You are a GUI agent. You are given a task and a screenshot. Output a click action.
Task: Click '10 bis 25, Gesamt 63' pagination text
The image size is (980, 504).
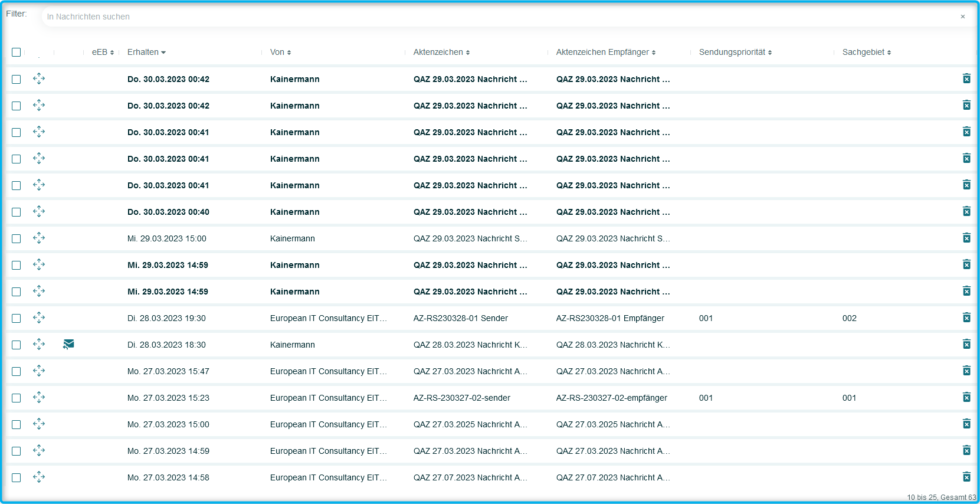[x=941, y=498]
